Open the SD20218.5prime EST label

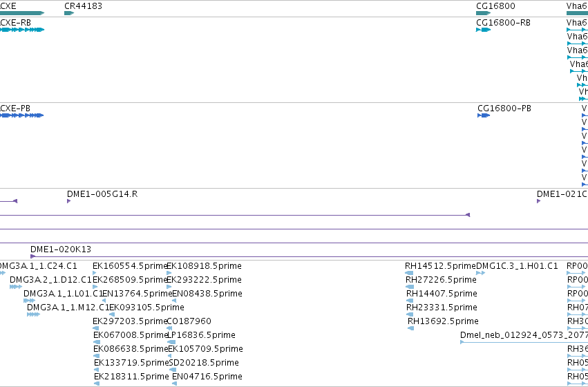pyautogui.click(x=204, y=363)
